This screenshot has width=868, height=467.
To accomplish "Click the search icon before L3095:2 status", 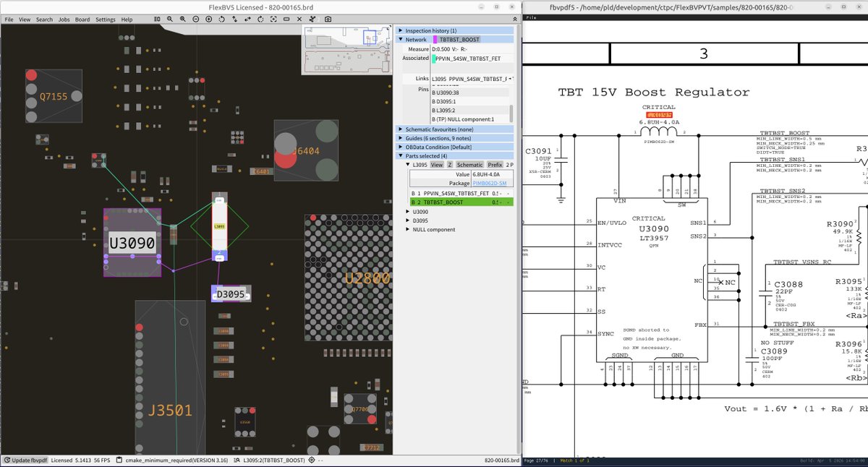I will (237, 460).
